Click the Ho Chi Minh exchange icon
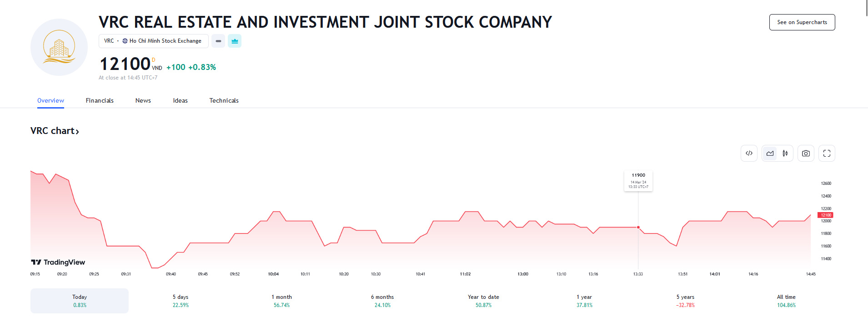868x322 pixels. (125, 41)
